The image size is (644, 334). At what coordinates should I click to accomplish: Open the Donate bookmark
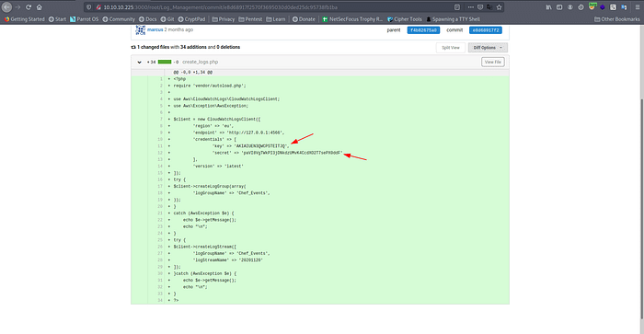[304, 19]
